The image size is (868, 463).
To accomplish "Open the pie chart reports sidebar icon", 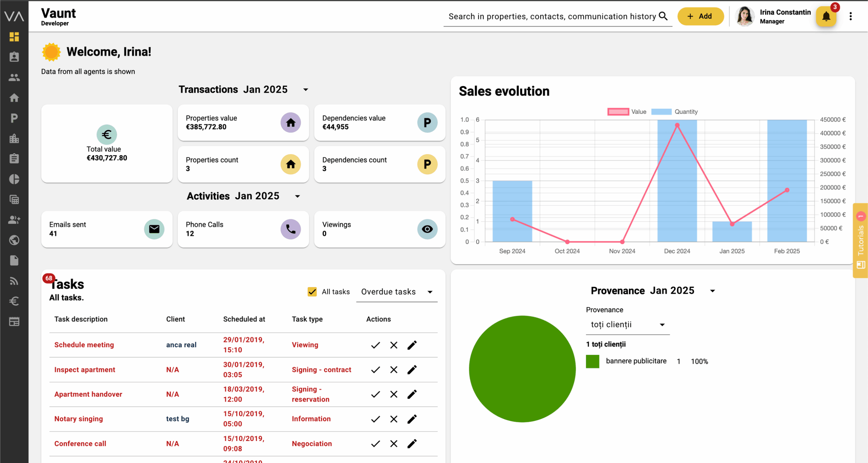I will click(14, 179).
